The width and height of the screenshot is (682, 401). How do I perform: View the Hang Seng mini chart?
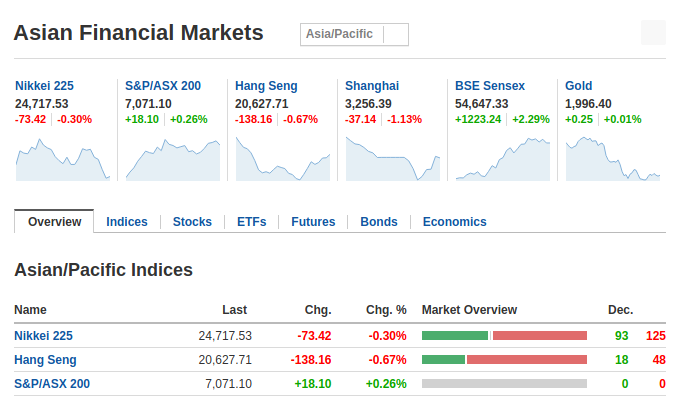pos(283,159)
